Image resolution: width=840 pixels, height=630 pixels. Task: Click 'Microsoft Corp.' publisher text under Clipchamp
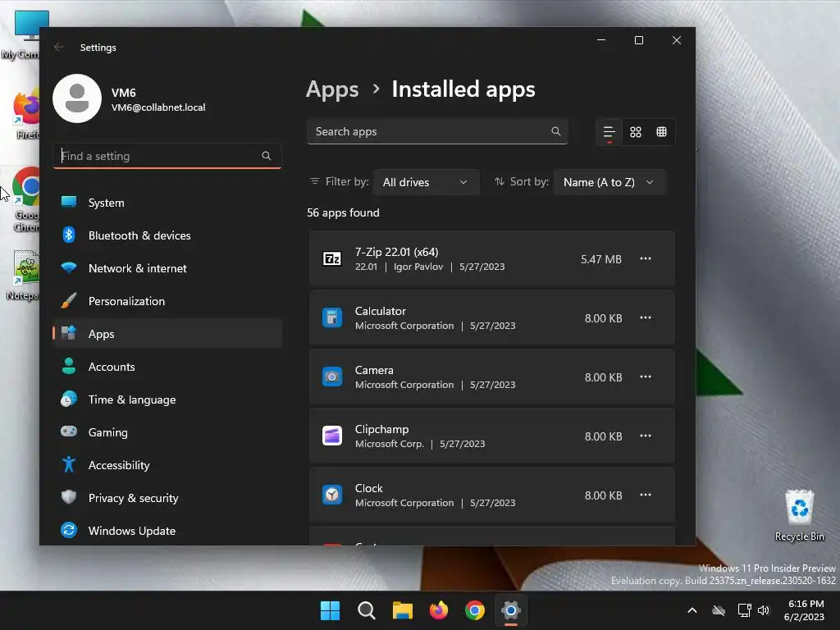(x=390, y=444)
